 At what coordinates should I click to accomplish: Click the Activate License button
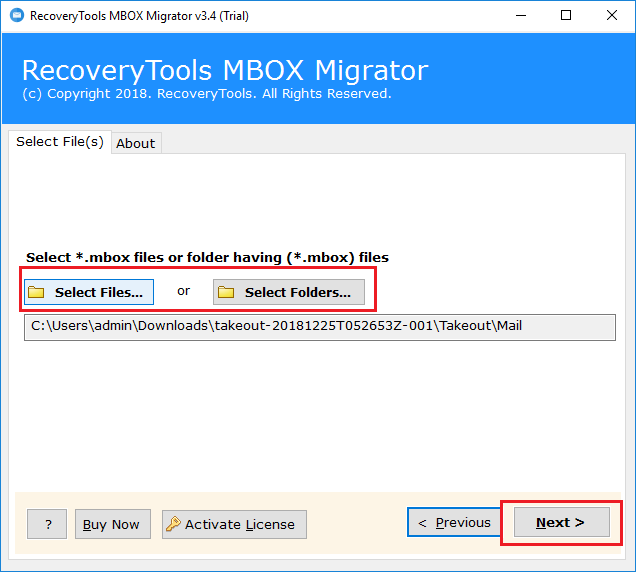[x=234, y=524]
